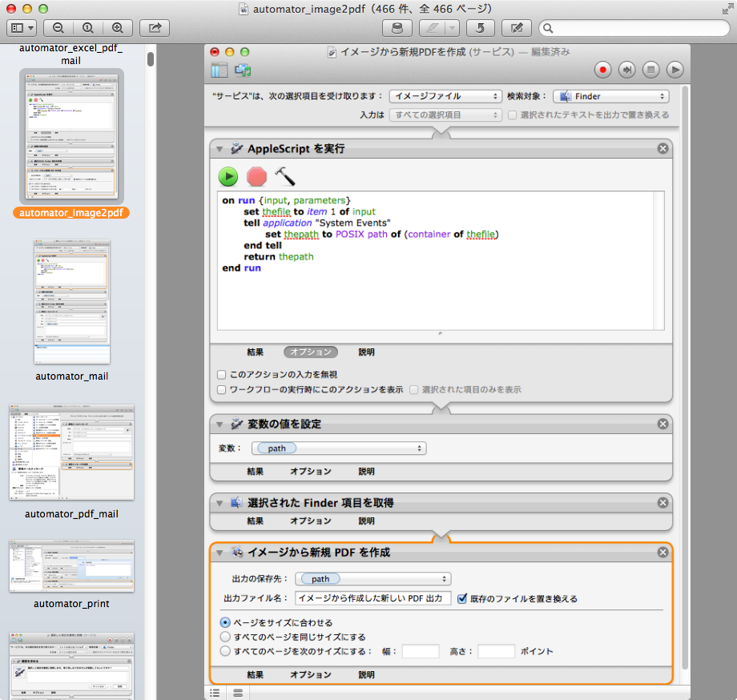Click the red Automator record button
Screen dimensions: 737x700
(602, 70)
